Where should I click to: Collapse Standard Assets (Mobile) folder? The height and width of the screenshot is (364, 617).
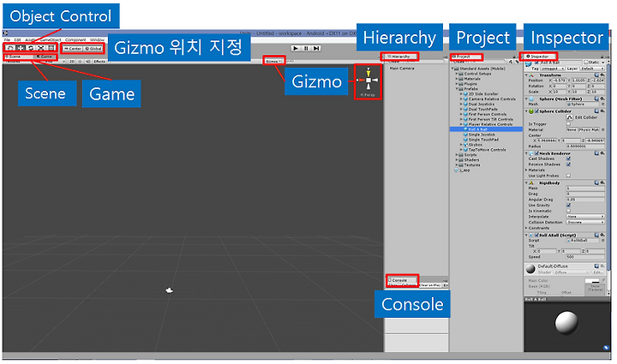coord(452,69)
